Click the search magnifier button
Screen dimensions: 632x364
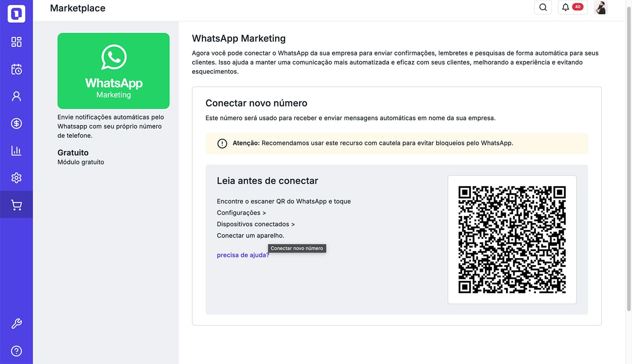tap(543, 7)
